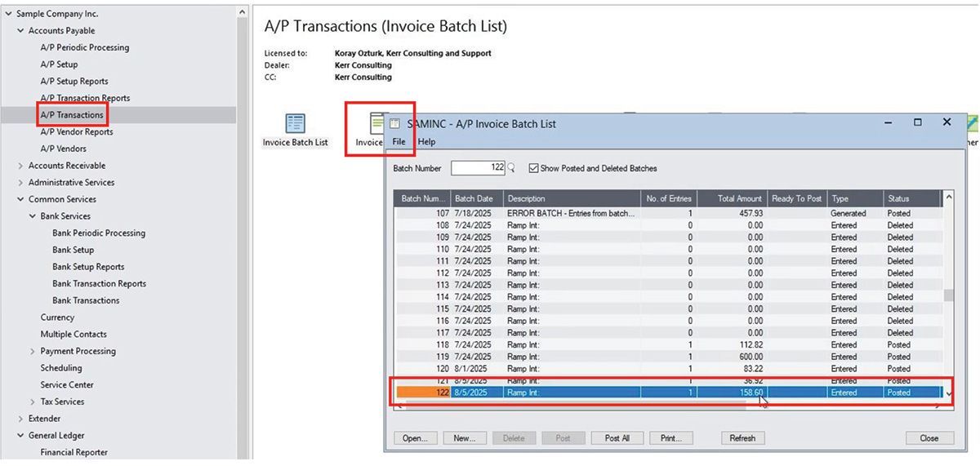Click the Ready To Post column header
Viewport: 980px width, 466px height.
point(796,198)
